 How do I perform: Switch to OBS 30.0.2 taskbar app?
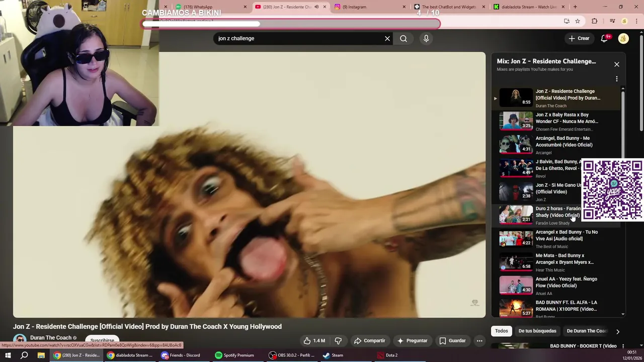click(292, 355)
